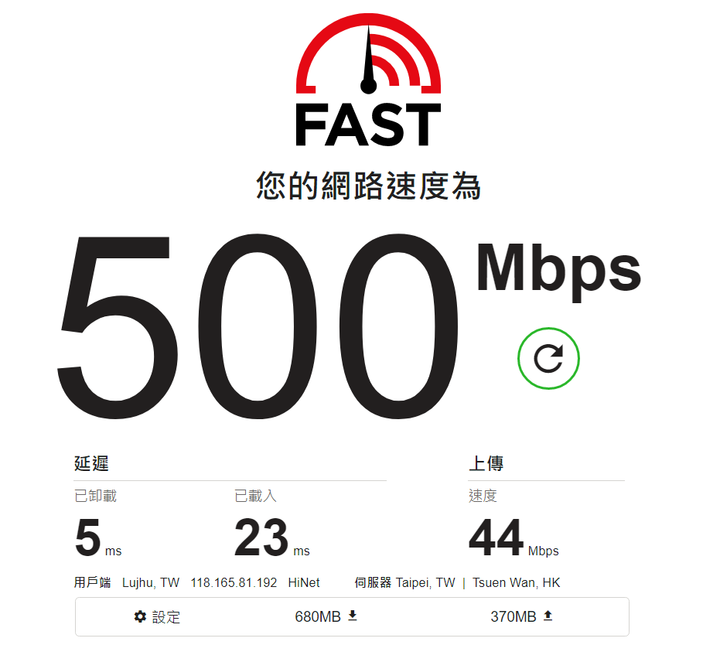720x645 pixels.
Task: Click the download arrow icon beside 680MB
Action: 352,616
